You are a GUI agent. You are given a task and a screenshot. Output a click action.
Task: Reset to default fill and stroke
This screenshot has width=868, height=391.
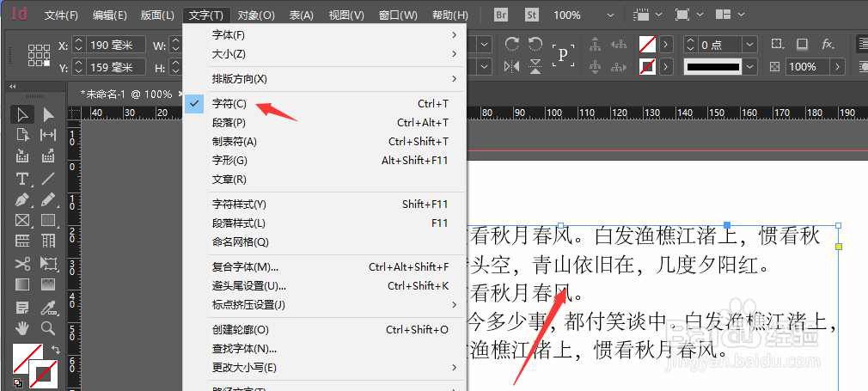click(x=18, y=382)
